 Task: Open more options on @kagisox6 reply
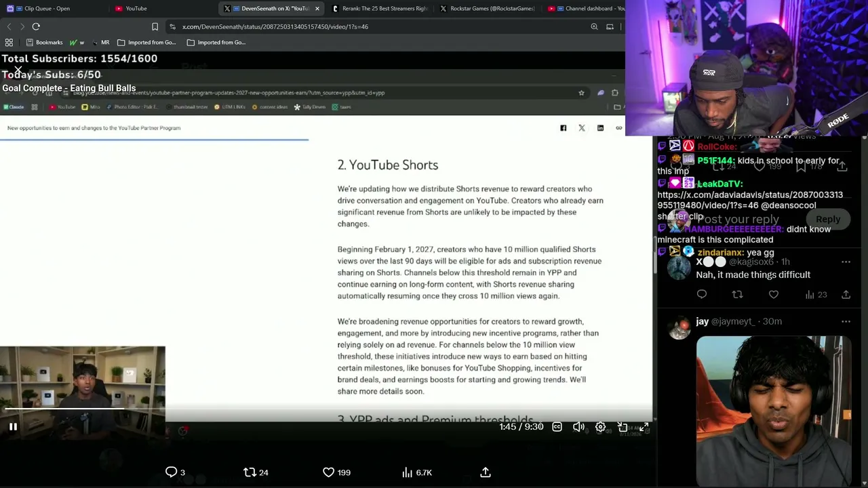click(x=846, y=262)
